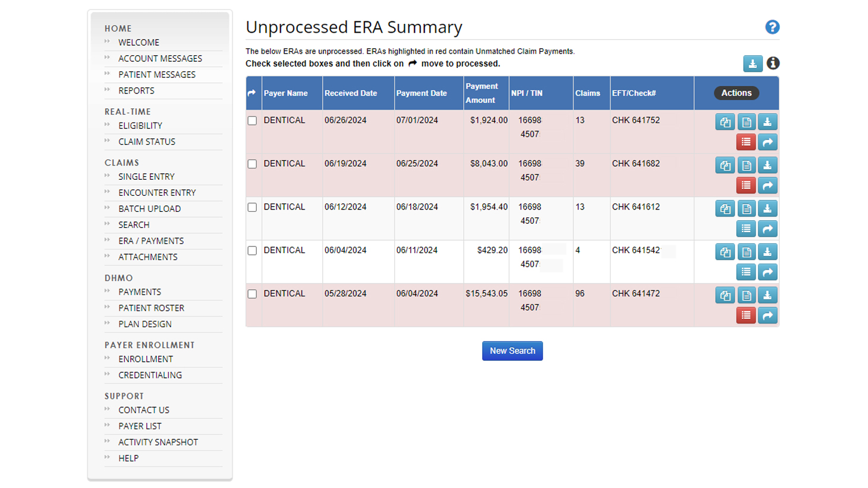The height and width of the screenshot is (488, 868).
Task: Click the move-to-processed arrow in the table header
Action: click(x=251, y=93)
